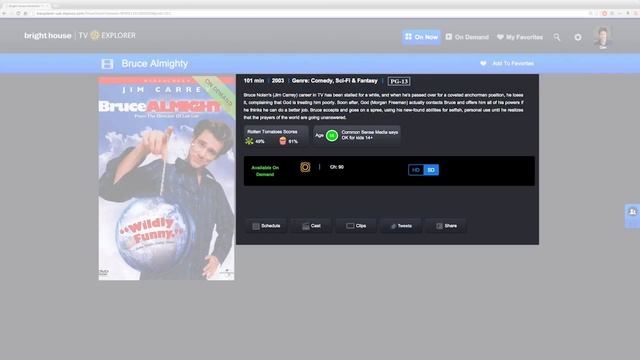This screenshot has height=360, width=640.
Task: Click the popcorn audience score icon
Action: click(283, 141)
